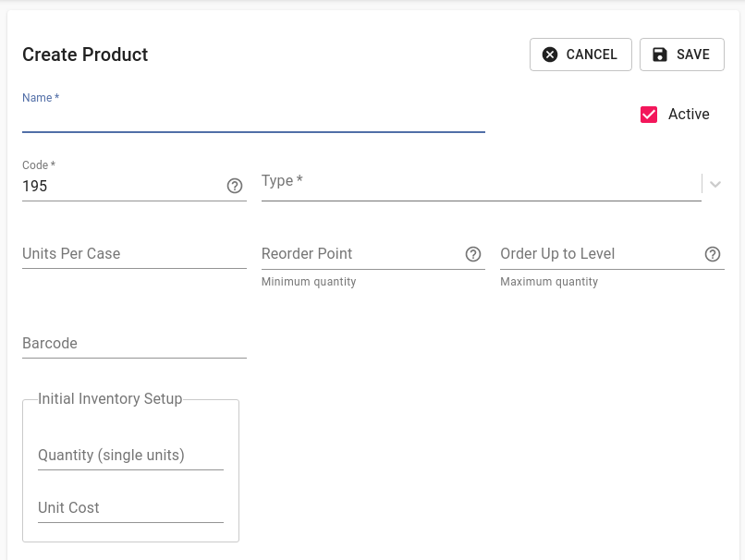
Task: Click the circled X icon on Cancel
Action: point(550,55)
